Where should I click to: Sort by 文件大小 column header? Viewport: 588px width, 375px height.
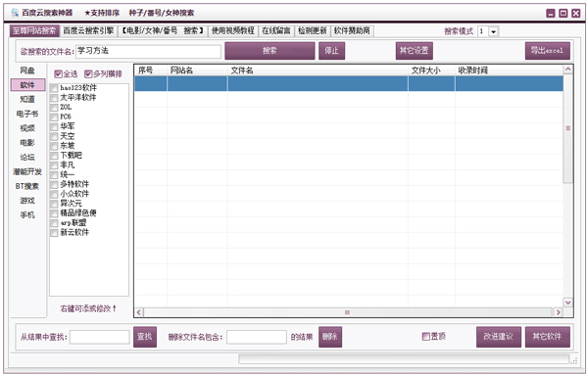(431, 70)
